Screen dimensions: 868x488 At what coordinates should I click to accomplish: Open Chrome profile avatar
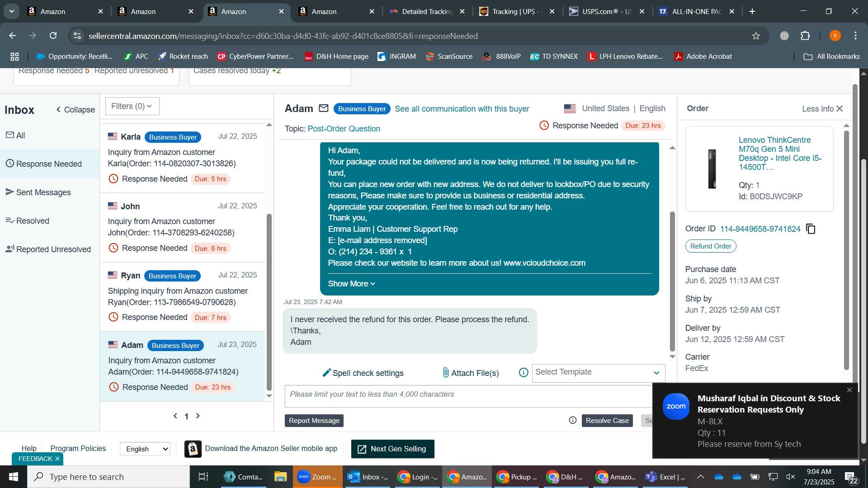(x=835, y=36)
